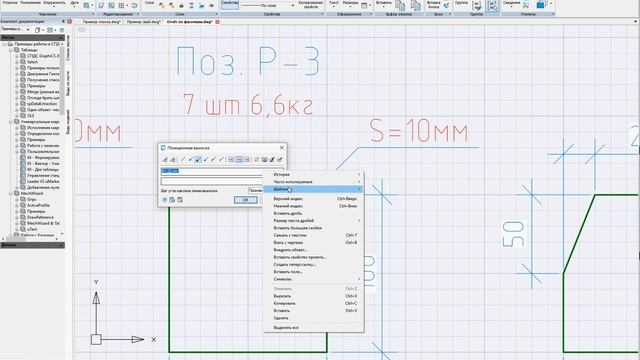Select Вставить дробь menu entry
The height and width of the screenshot is (360, 640).
click(313, 213)
